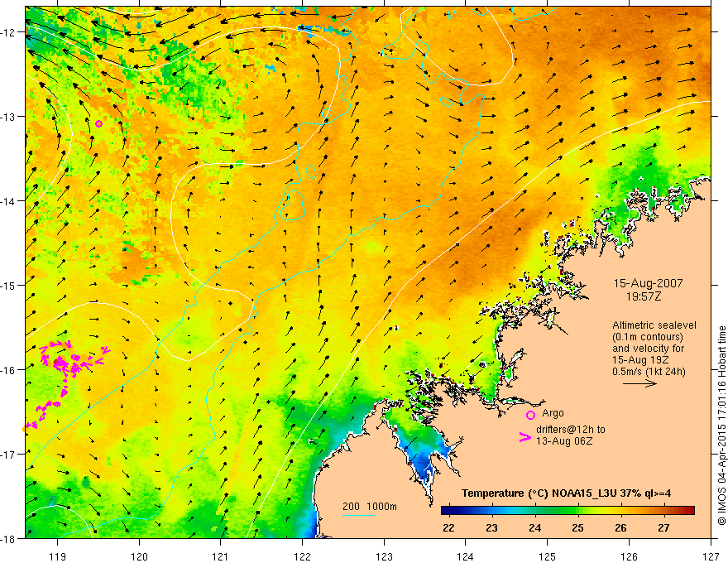Click the longitude axis label 121
Viewport: 728px width, 563px height.
tap(221, 556)
